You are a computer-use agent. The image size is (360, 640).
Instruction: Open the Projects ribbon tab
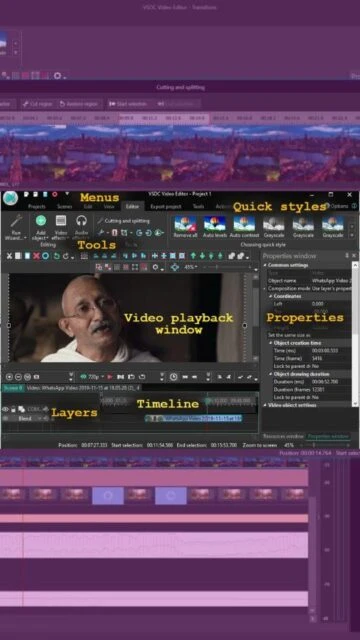[x=36, y=207]
